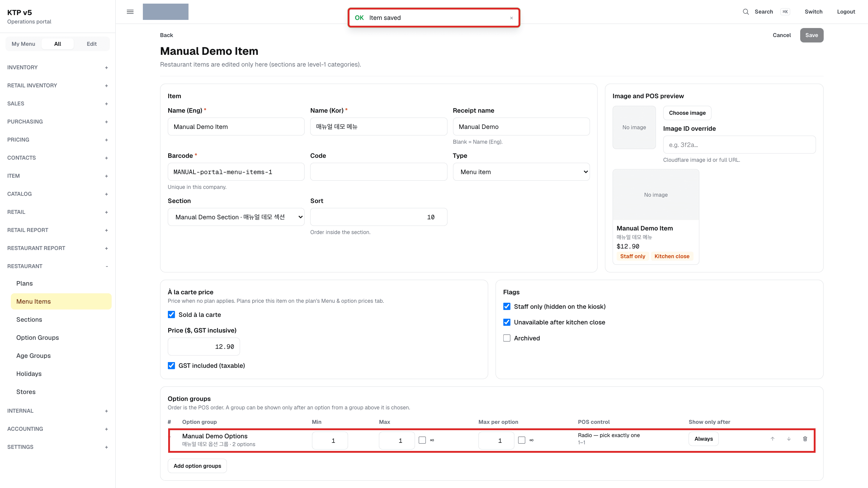Select the All tab

pyautogui.click(x=58, y=44)
